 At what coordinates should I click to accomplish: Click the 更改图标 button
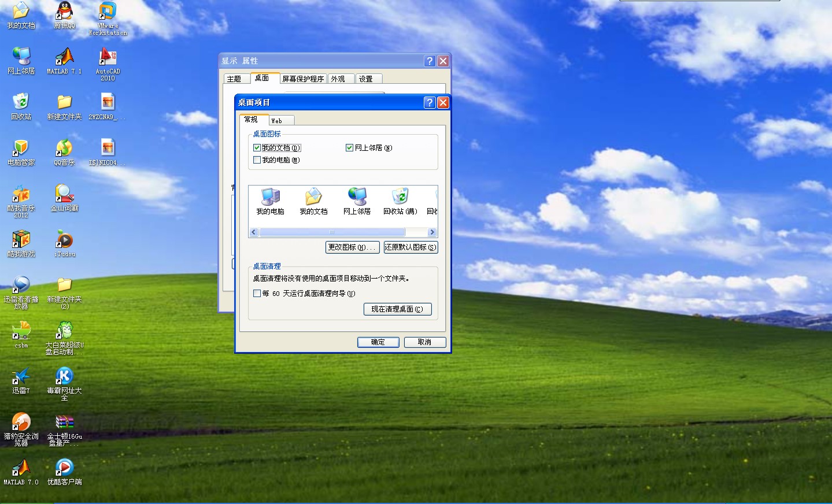(x=353, y=247)
